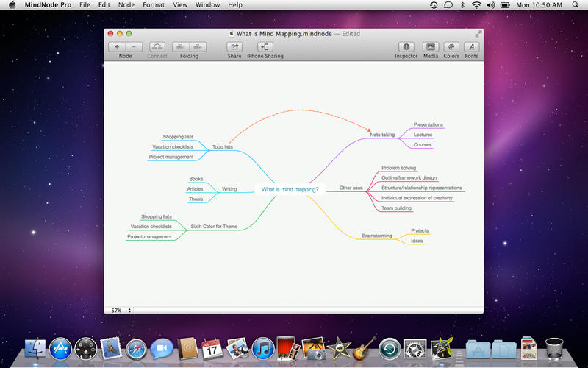Open the Format menu
Image resolution: width=588 pixels, height=368 pixels.
(x=154, y=5)
